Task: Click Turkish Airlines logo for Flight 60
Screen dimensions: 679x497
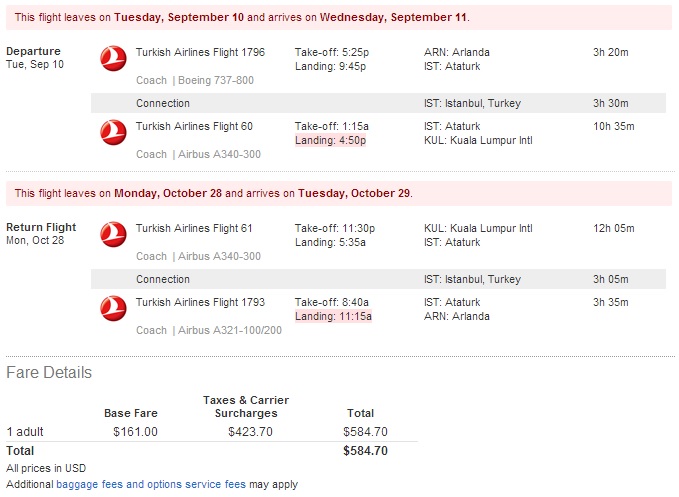Action: click(x=113, y=132)
